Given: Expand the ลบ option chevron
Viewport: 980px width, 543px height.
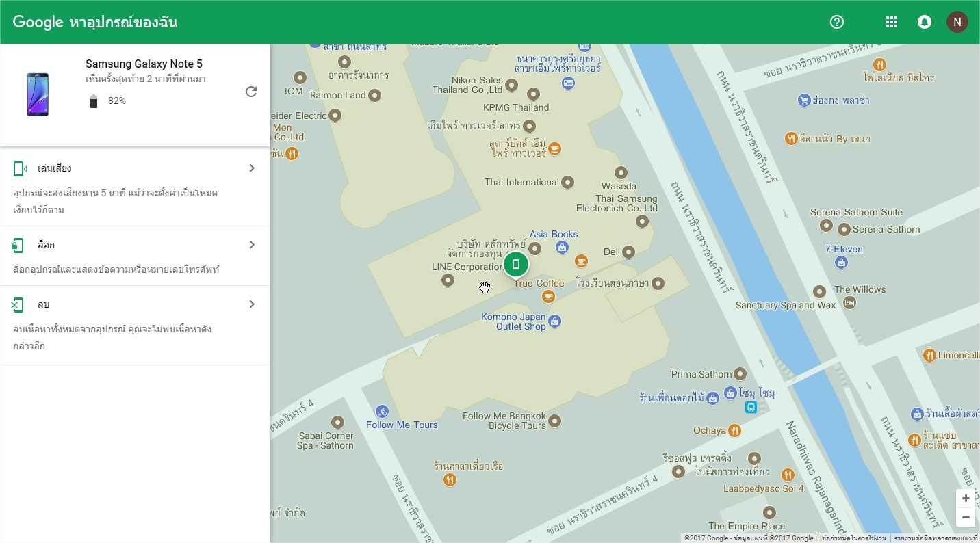Looking at the screenshot, I should [252, 304].
